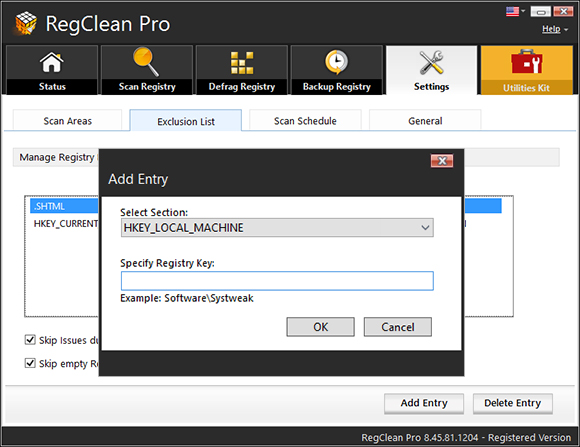The height and width of the screenshot is (447, 580).
Task: Click the Add Entry button
Action: pyautogui.click(x=424, y=403)
